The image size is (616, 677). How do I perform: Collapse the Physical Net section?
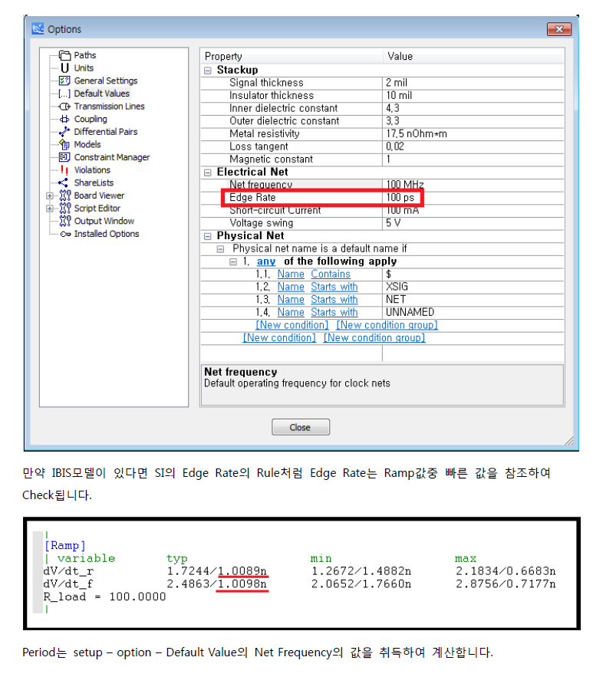coord(208,236)
